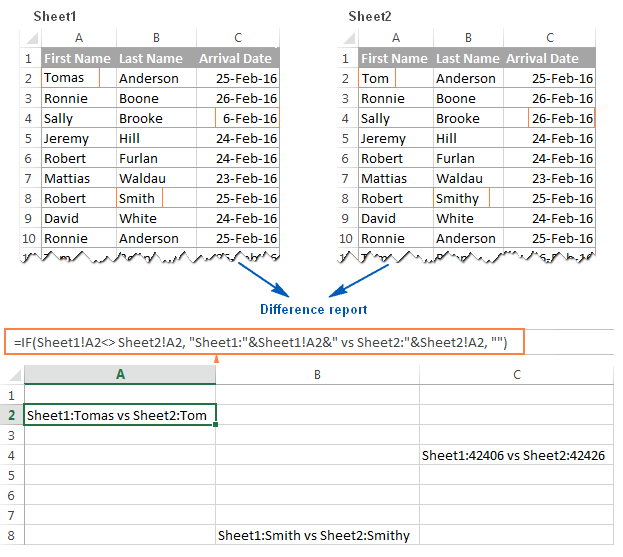Select the 'Tom' cell in Sheet2
This screenshot has width=623, height=557.
[x=396, y=78]
